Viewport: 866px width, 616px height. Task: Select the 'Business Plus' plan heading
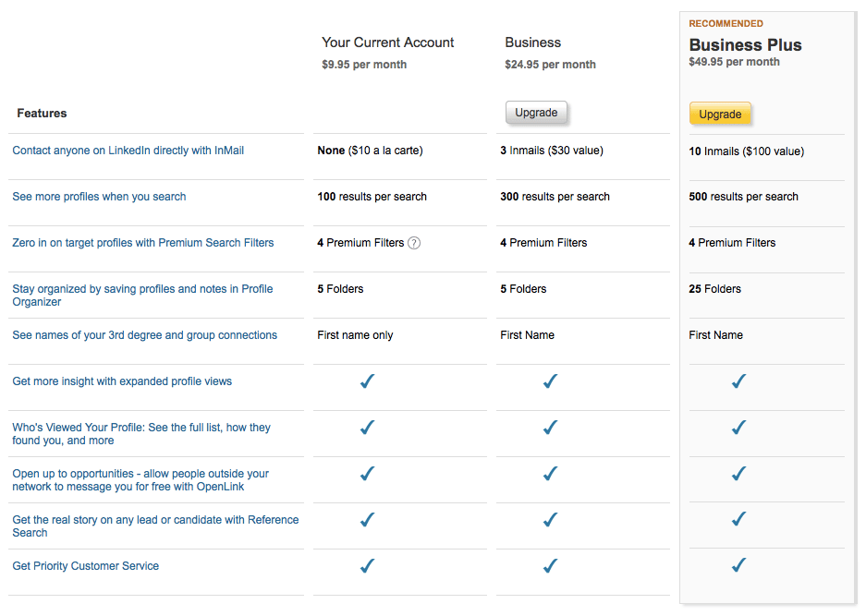pos(745,44)
